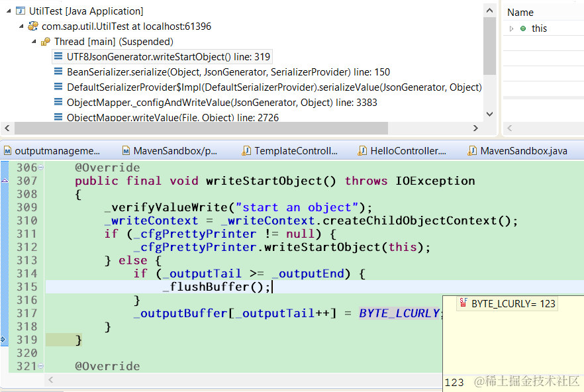
Task: Collapse the com.sap.util.UtilTest process node
Action: tap(21, 26)
